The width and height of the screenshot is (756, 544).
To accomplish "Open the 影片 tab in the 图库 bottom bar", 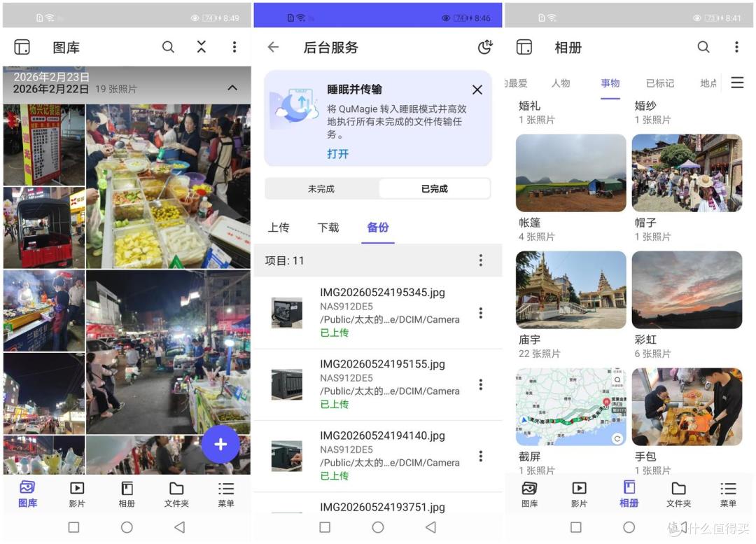I will 77,494.
